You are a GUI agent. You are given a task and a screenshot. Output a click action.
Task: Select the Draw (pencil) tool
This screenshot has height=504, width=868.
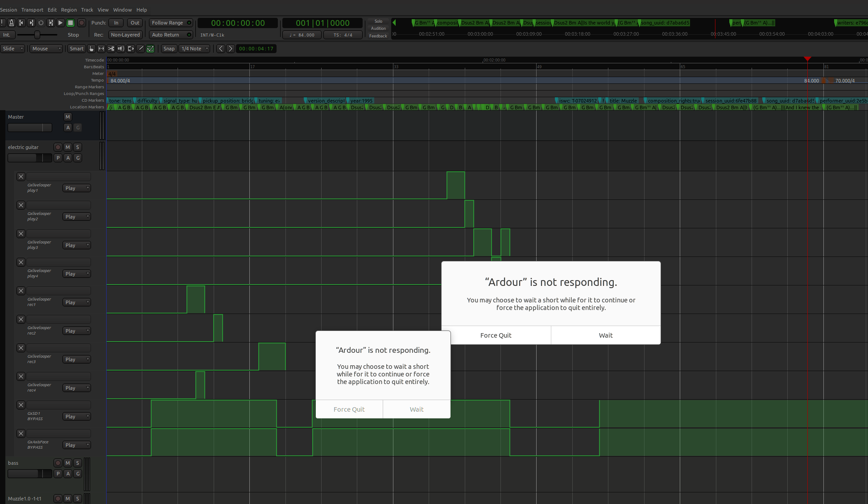(x=141, y=49)
